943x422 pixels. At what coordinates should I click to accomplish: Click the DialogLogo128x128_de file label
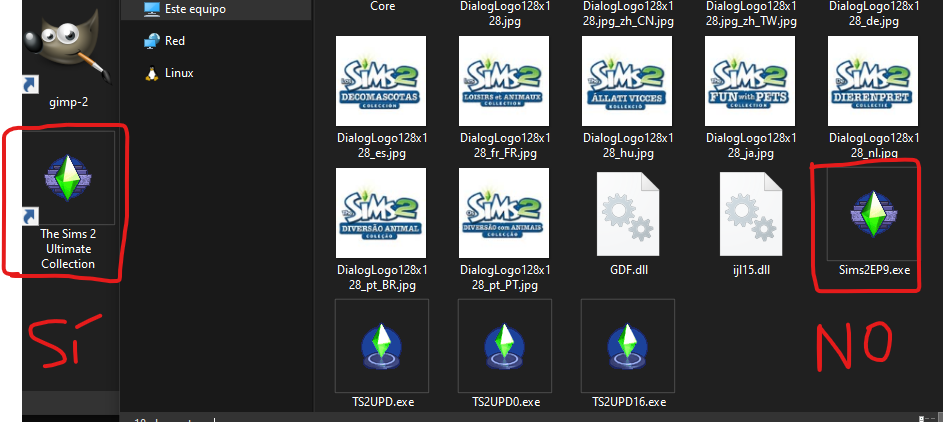(873, 13)
